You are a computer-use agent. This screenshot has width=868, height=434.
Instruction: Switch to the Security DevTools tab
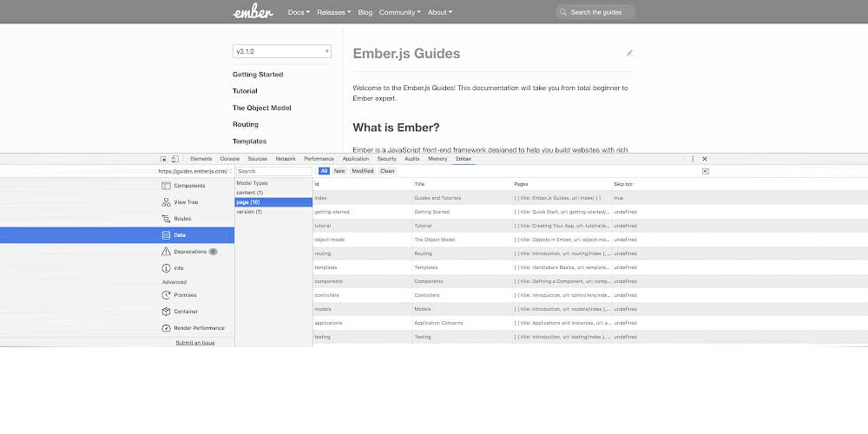386,159
